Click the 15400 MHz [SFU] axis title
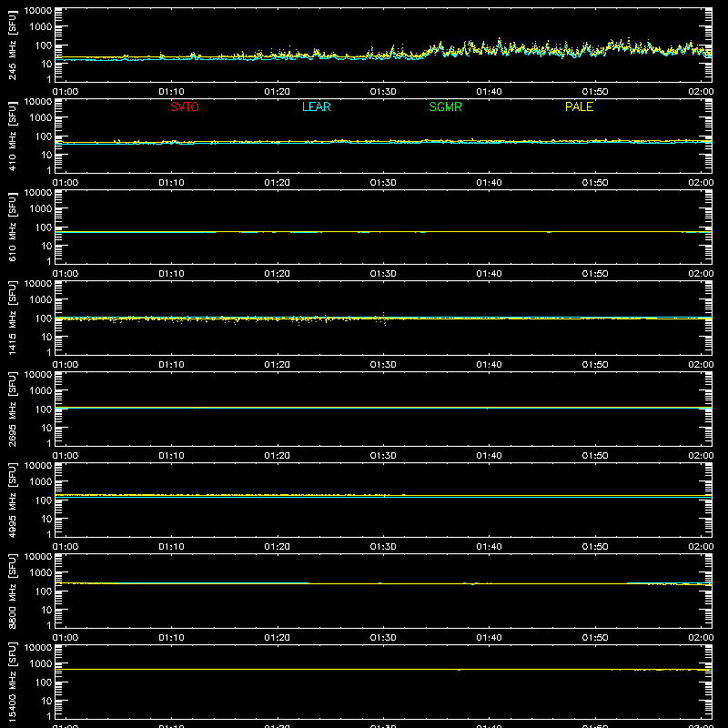 [x=12, y=682]
